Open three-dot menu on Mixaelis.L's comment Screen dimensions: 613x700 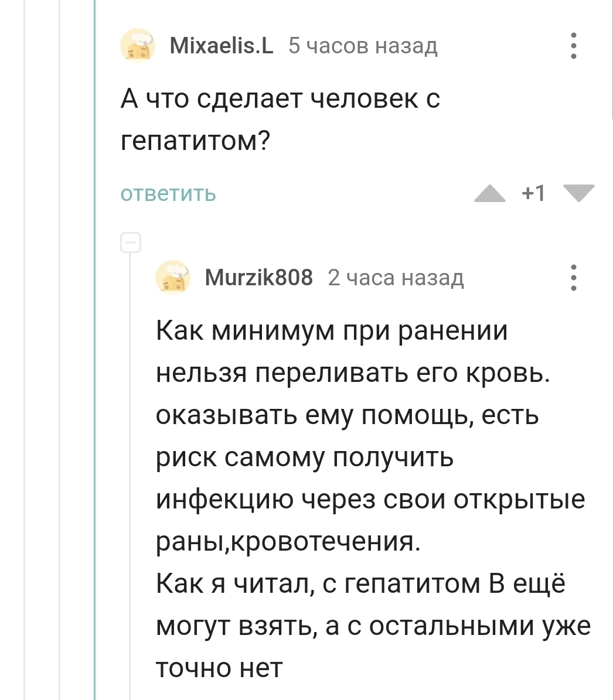pyautogui.click(x=574, y=46)
